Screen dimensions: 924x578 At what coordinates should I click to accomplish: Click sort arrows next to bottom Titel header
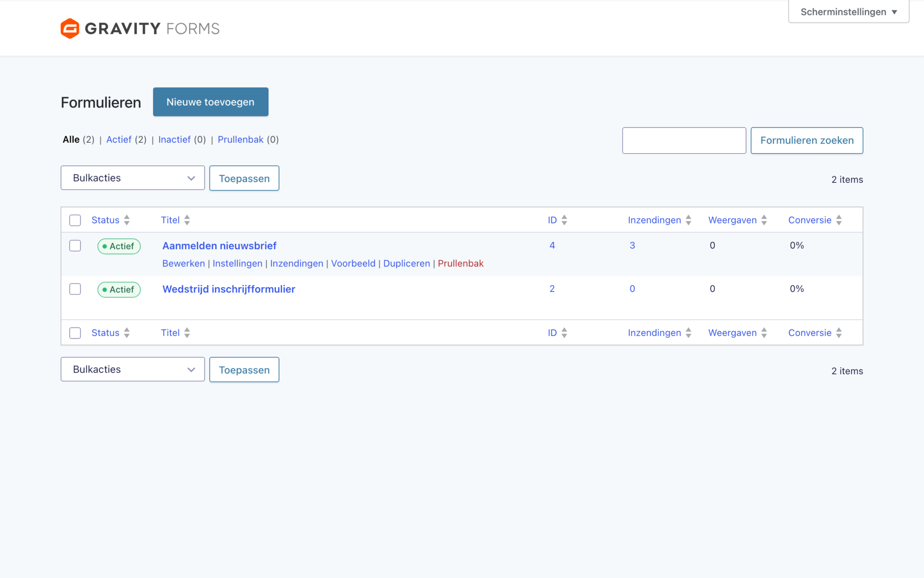[x=187, y=333]
